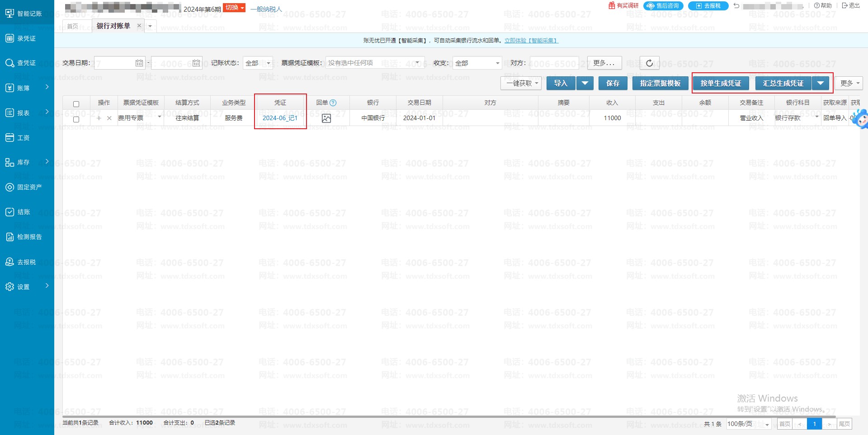Screen dimensions: 868x435
Task: Close the 银行对账单 tab
Action: [x=139, y=26]
